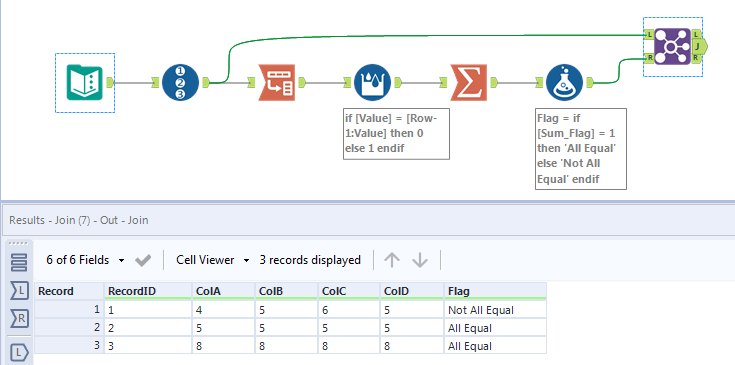The height and width of the screenshot is (365, 735).
Task: Select the Record ID tool
Action: point(180,82)
